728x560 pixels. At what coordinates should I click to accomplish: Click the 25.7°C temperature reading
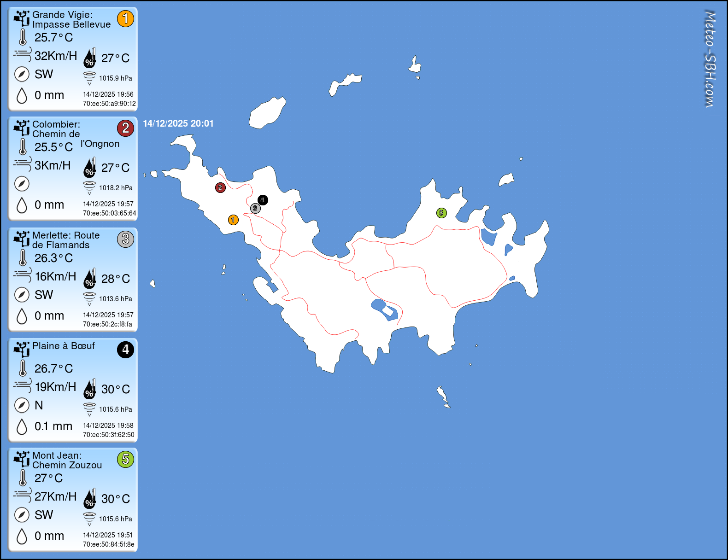tap(53, 37)
